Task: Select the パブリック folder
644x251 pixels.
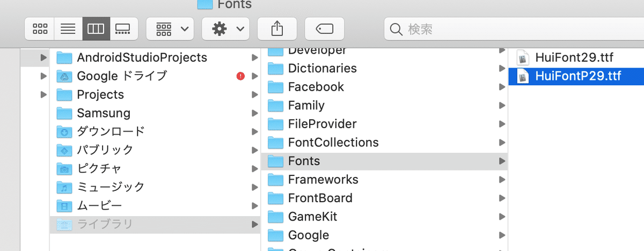Action: click(155, 150)
